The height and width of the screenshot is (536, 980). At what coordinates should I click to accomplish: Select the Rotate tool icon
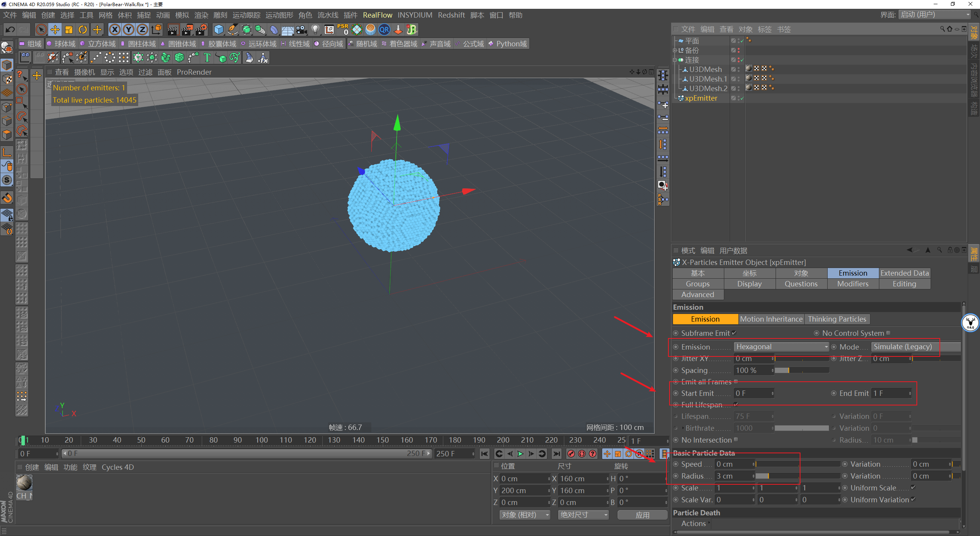[x=83, y=29]
